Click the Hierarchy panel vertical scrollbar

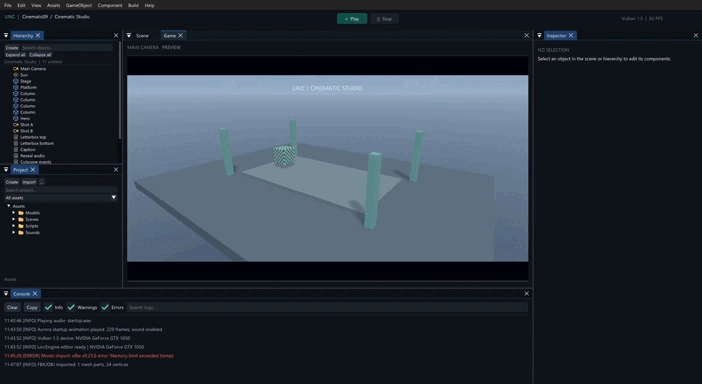click(120, 90)
